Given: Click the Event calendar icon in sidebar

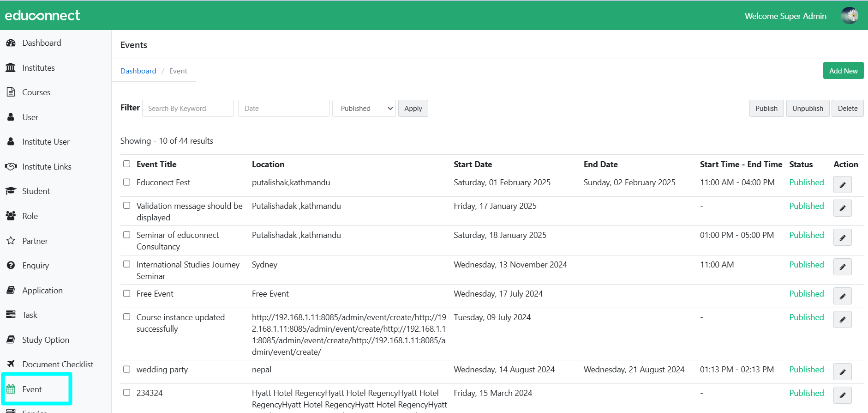Looking at the screenshot, I should (x=11, y=389).
